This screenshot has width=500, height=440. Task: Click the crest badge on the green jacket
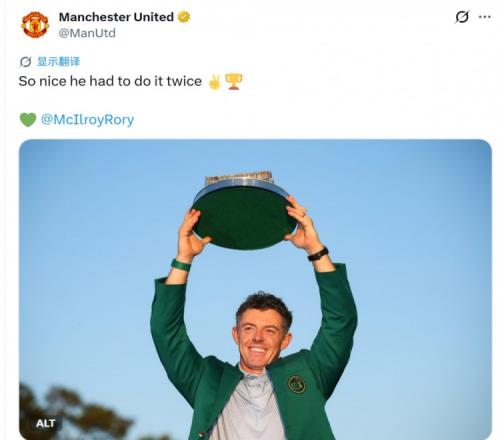(x=296, y=384)
